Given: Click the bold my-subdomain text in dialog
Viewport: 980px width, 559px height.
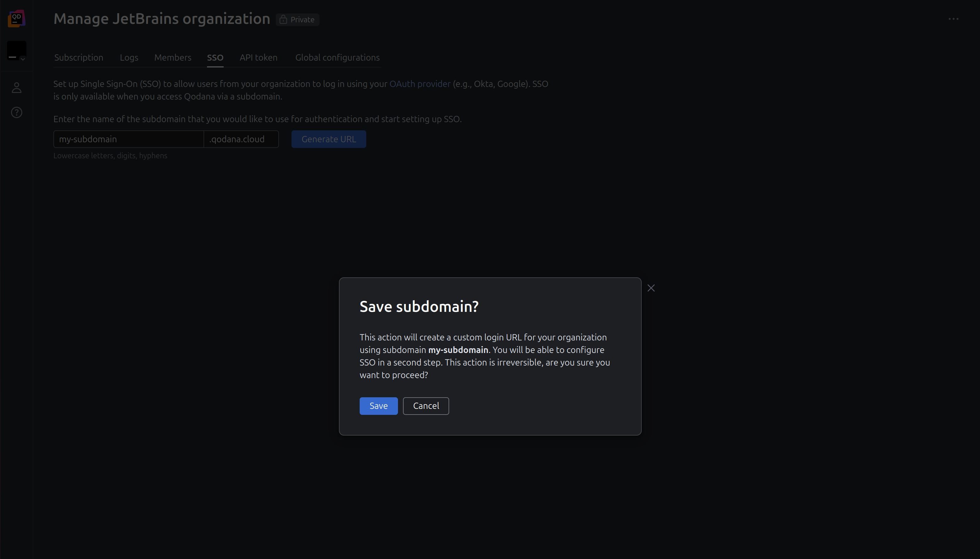Looking at the screenshot, I should click(458, 350).
